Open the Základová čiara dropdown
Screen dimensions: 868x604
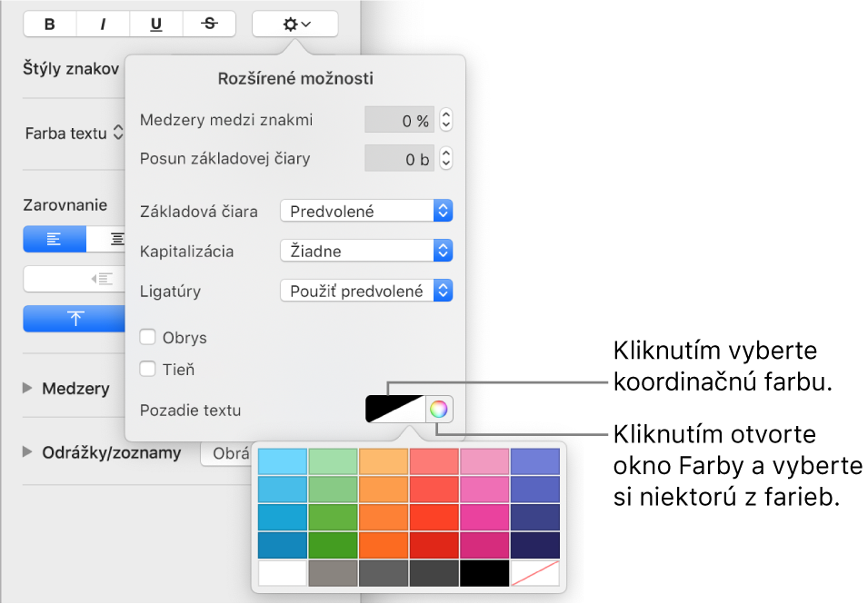(366, 211)
